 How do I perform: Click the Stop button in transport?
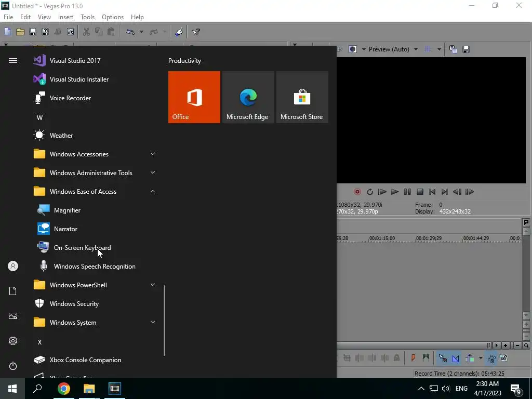coord(420,192)
